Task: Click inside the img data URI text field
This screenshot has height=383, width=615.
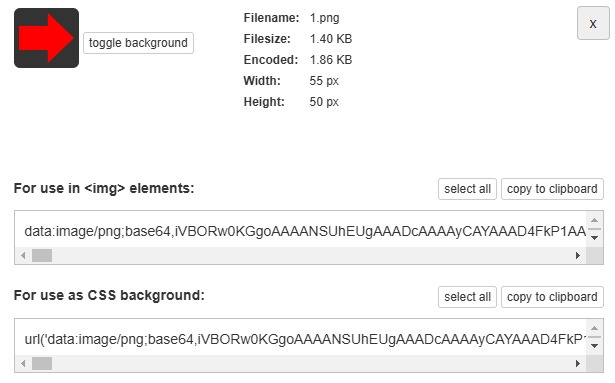Action: click(x=301, y=231)
